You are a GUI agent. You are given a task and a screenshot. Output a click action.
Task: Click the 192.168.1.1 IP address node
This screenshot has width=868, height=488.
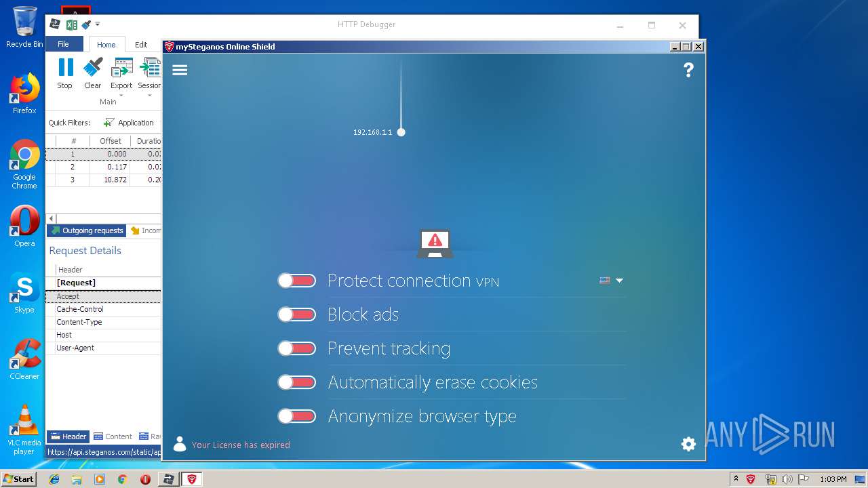point(401,132)
